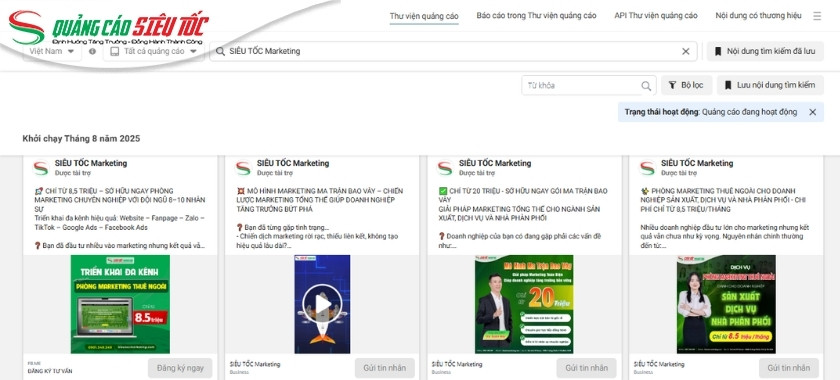This screenshot has width=840, height=380.
Task: Open SIÊU TỐC Marketing page name on second ad
Action: pyautogui.click(x=293, y=163)
